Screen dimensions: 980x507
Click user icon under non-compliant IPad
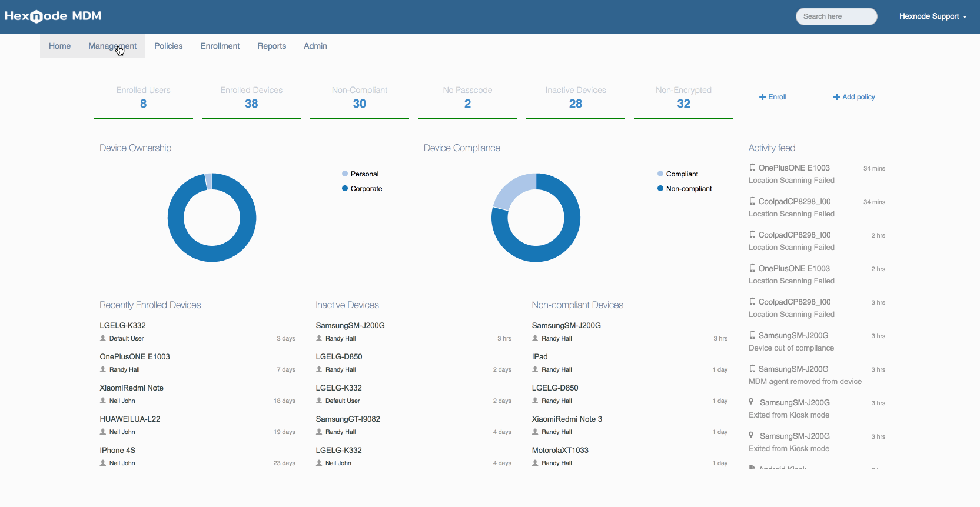click(x=535, y=369)
